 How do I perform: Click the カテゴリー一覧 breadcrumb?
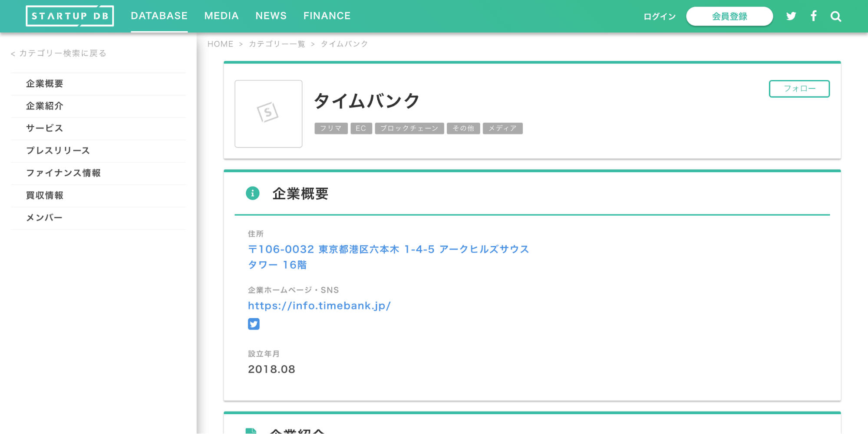tap(277, 44)
